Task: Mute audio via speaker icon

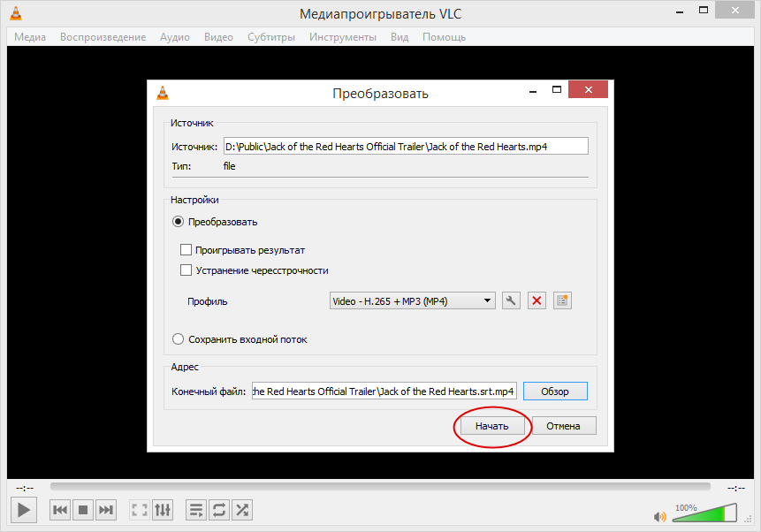Action: pos(659,517)
